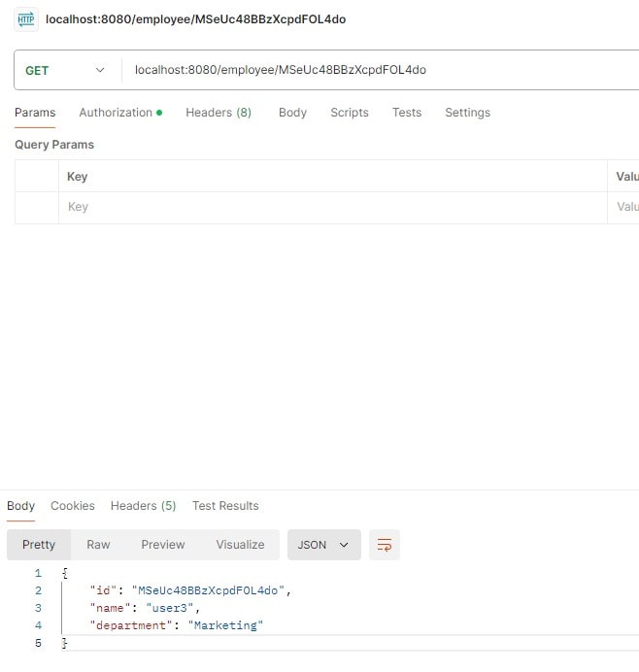Open the response Headers (5) tab
This screenshot has height=672, width=639.
click(x=144, y=506)
